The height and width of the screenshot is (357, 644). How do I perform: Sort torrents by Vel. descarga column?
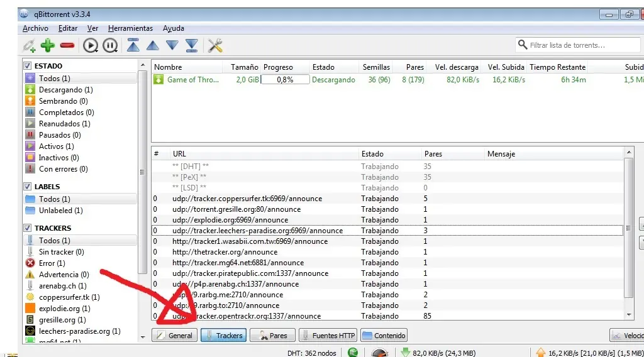(x=456, y=67)
